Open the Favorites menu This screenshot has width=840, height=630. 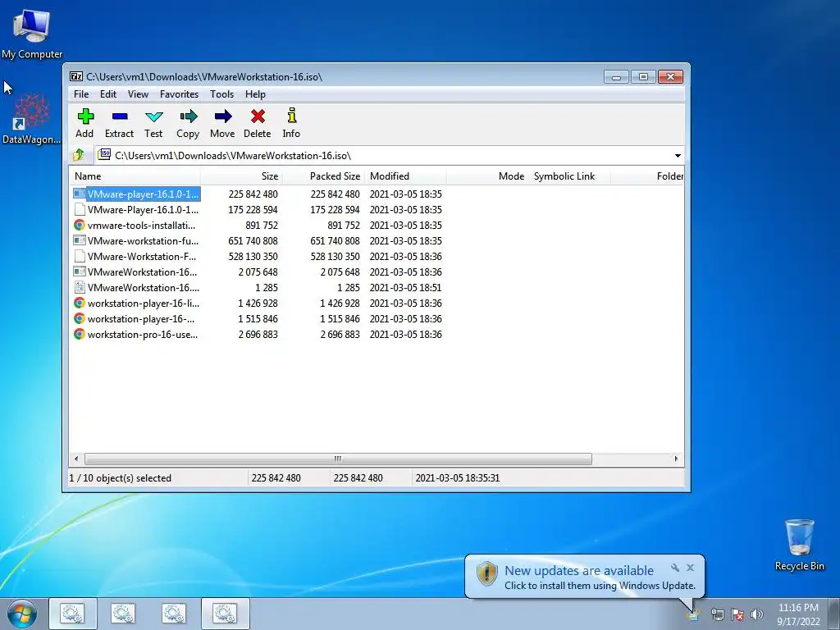tap(179, 94)
